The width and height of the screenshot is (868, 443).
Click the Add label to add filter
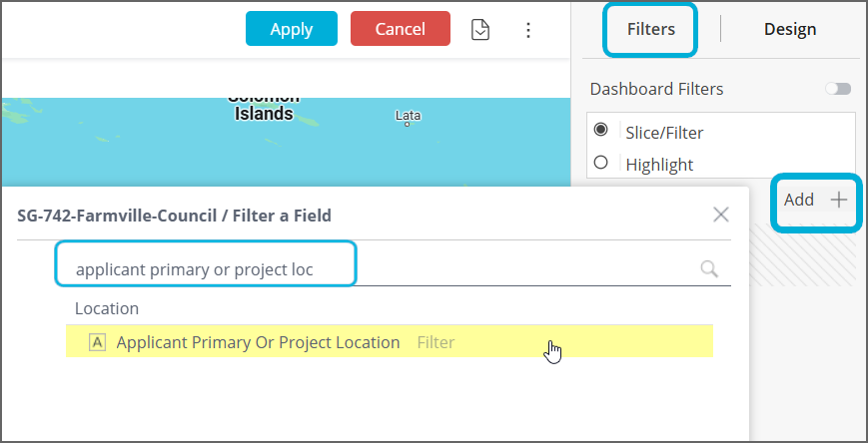pos(798,200)
